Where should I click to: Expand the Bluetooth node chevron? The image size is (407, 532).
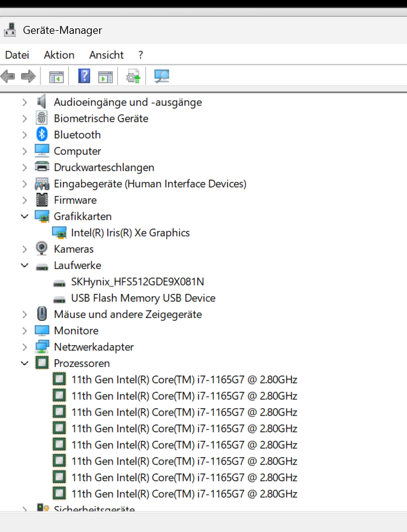coord(24,135)
